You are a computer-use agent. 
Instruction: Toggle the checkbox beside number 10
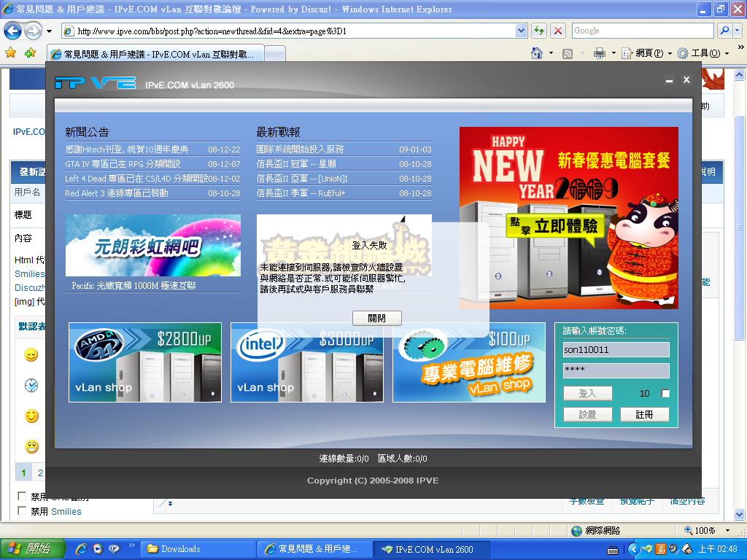tap(665, 393)
